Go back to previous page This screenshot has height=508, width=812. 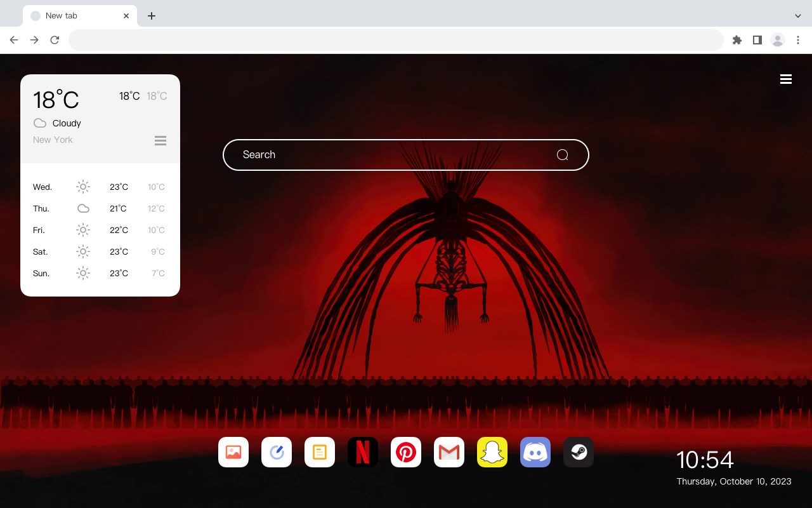click(x=14, y=40)
